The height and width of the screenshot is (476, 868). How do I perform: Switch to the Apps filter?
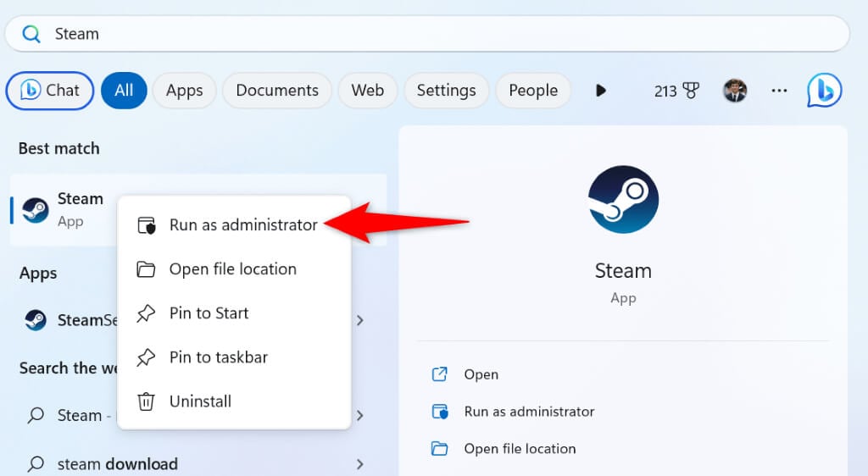click(x=184, y=90)
